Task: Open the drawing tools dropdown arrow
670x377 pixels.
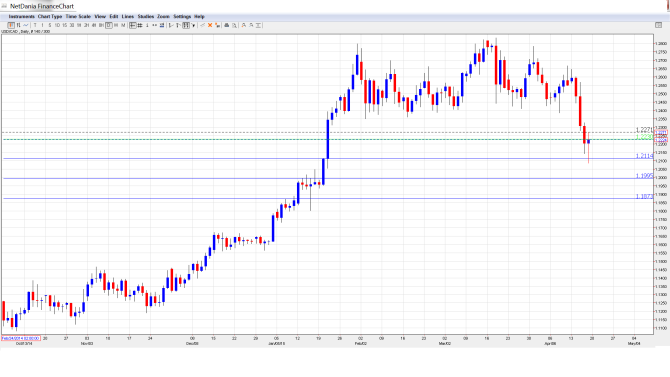Action: click(193, 26)
